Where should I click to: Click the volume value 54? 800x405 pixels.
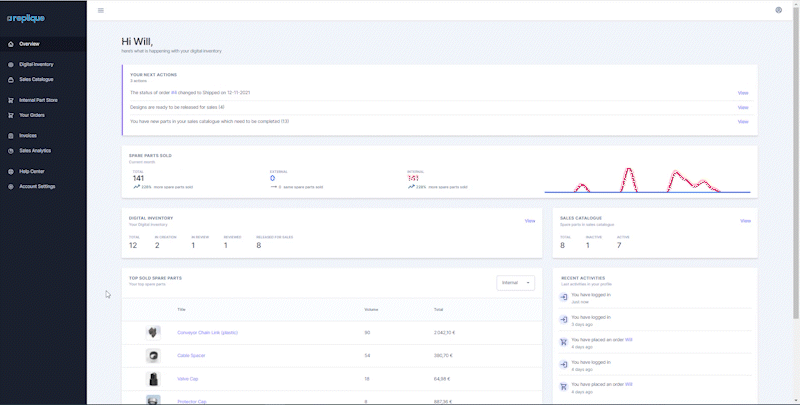click(367, 356)
